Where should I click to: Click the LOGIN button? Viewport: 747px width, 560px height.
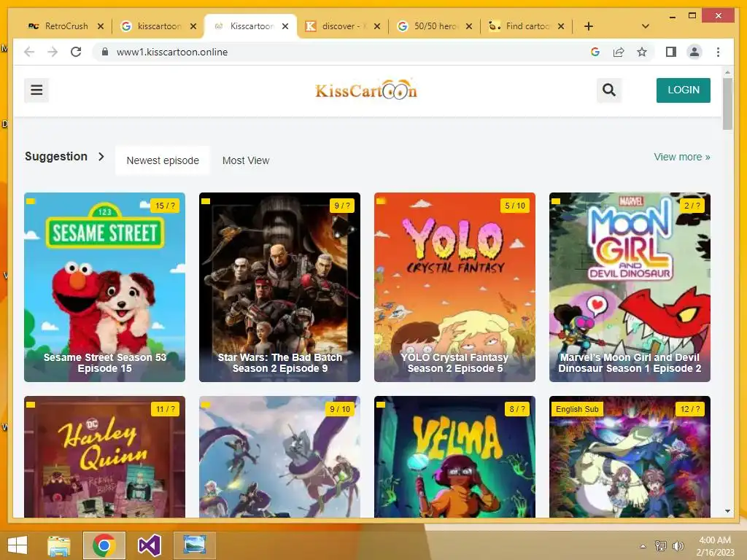[x=683, y=90]
